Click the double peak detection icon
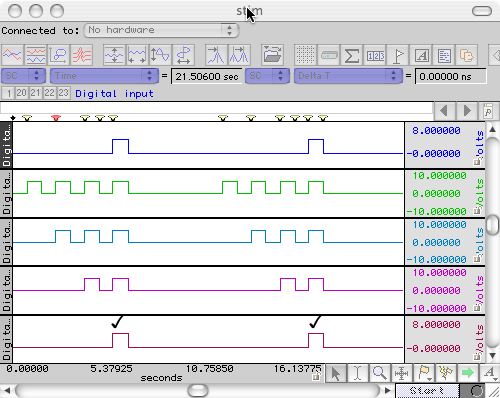500x398 pixels. pyautogui.click(x=239, y=55)
